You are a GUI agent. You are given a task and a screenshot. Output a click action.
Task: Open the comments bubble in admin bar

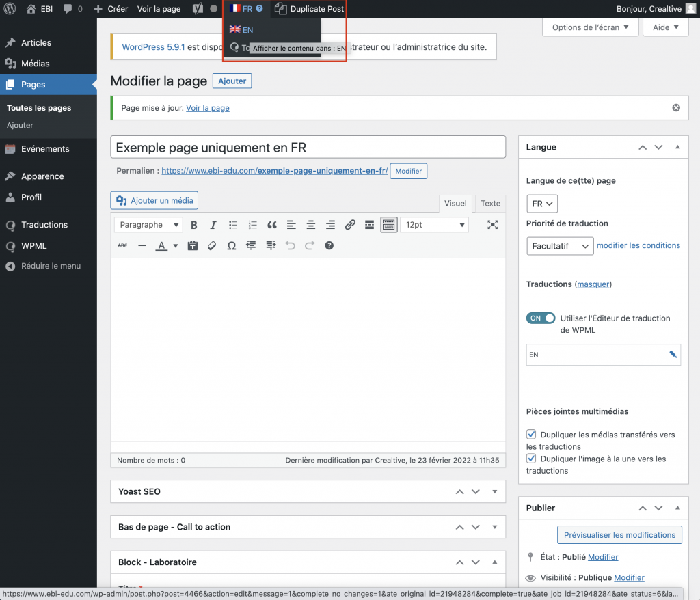pos(72,8)
